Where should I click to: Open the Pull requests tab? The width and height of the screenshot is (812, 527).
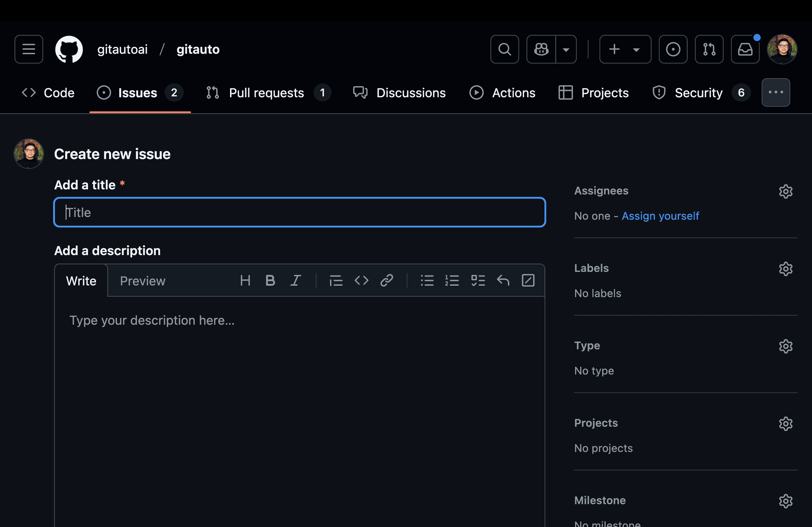click(266, 93)
